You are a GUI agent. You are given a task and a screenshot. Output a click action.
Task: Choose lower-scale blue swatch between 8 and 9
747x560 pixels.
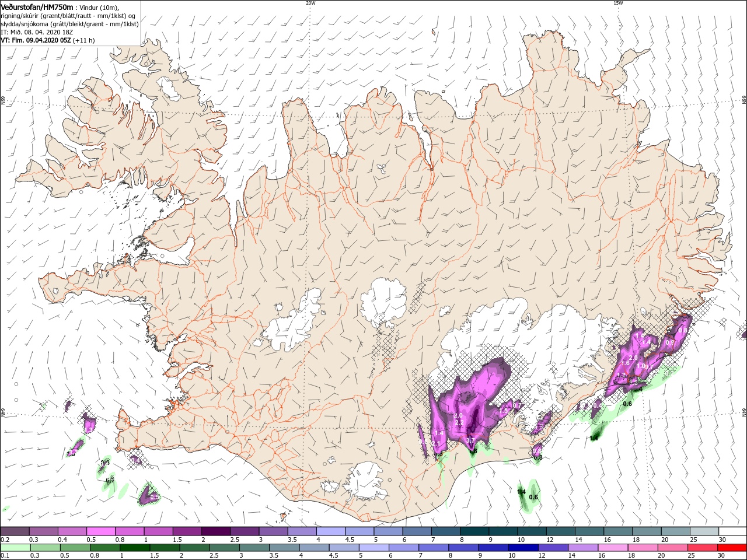point(464,548)
